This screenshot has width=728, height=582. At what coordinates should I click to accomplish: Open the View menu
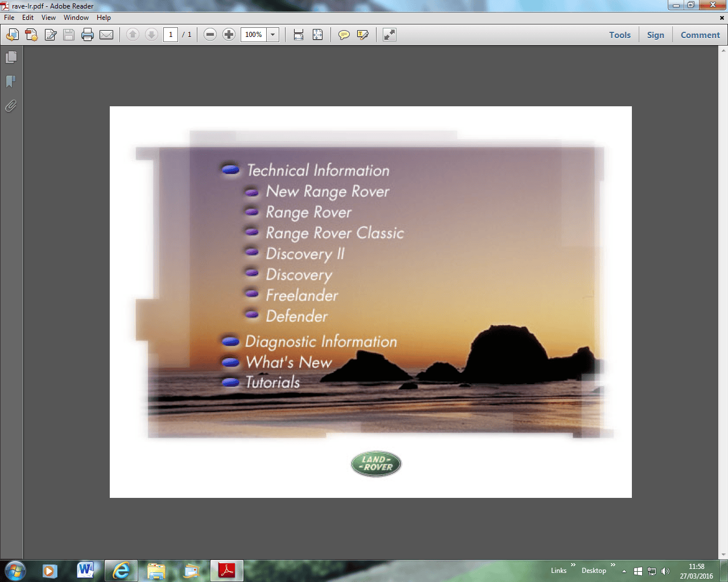click(48, 18)
